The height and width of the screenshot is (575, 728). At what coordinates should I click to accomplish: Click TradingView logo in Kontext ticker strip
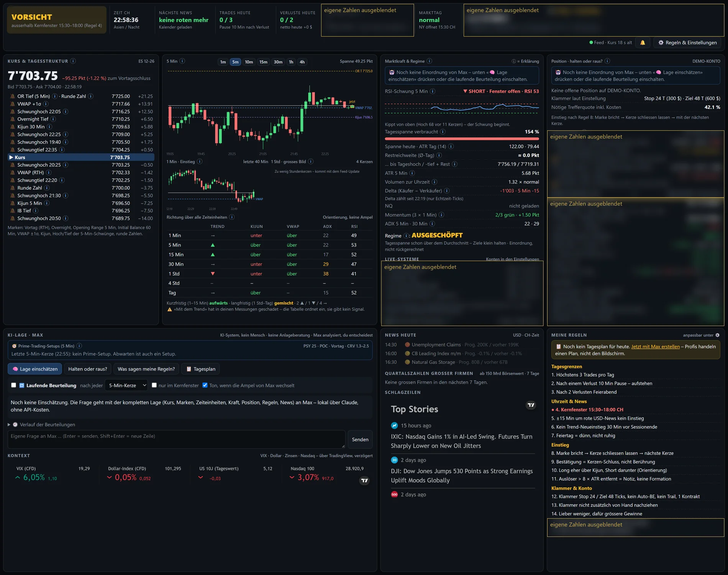click(364, 480)
